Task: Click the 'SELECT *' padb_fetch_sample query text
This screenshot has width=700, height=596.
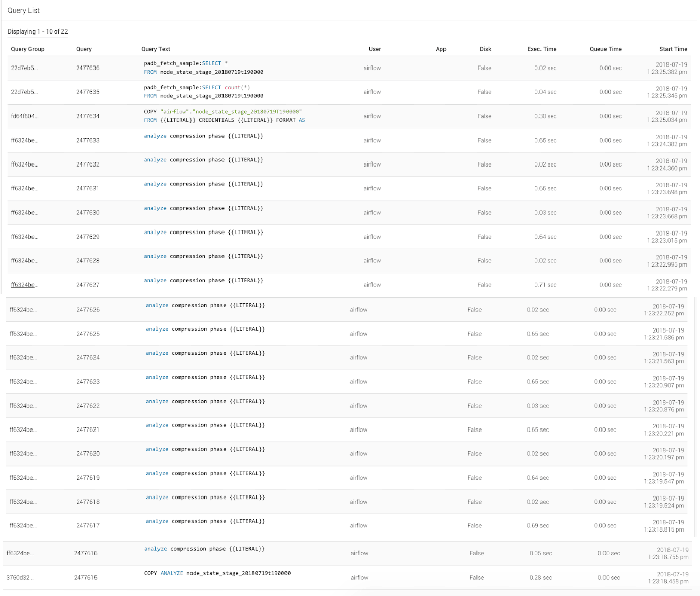Action: point(203,68)
